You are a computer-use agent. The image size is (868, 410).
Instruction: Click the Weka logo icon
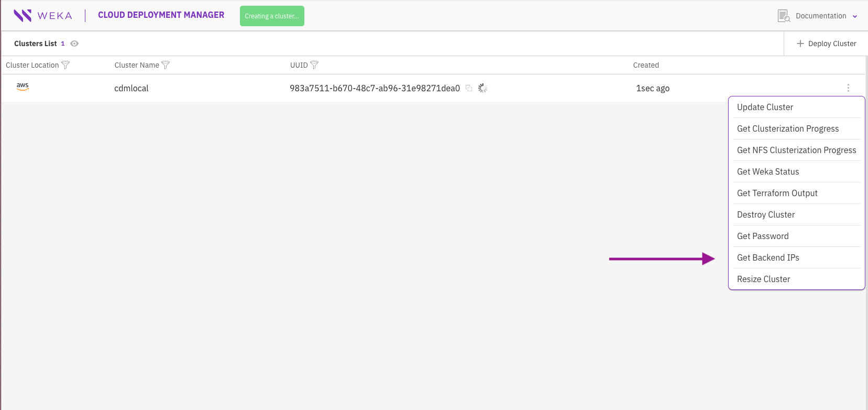coord(23,16)
